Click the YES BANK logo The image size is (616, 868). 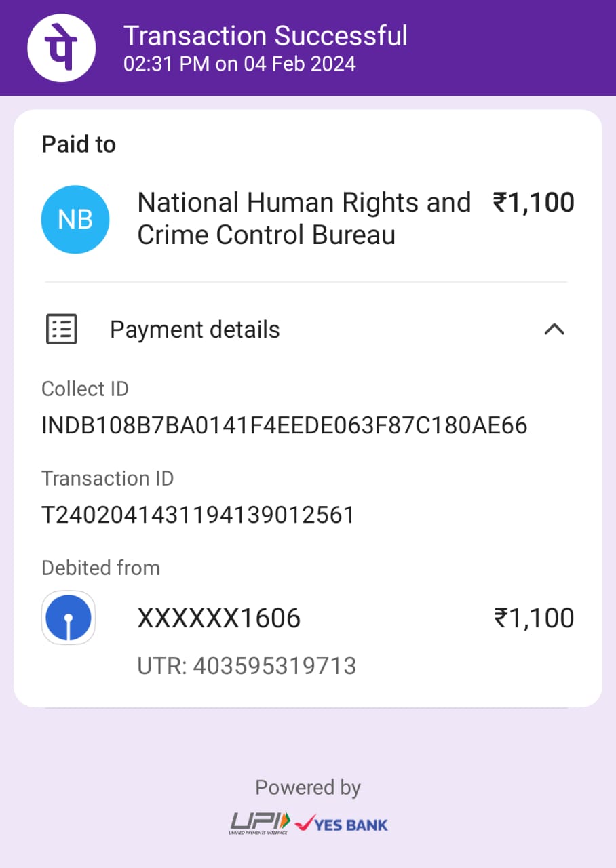[343, 824]
